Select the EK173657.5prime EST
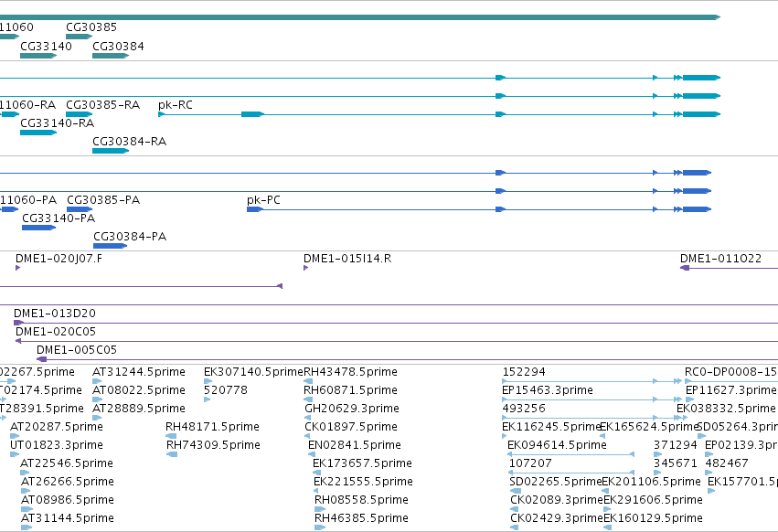The width and height of the screenshot is (778, 532). (x=316, y=473)
